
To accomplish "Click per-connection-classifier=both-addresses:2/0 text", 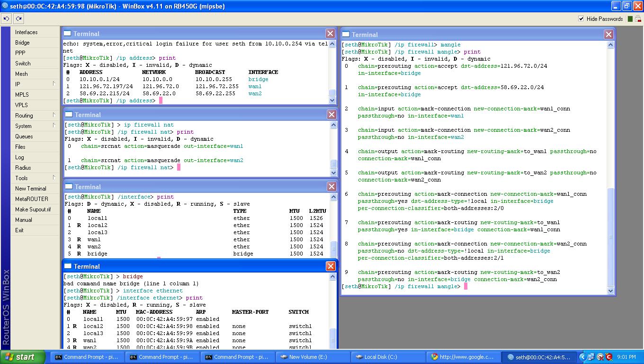I will pyautogui.click(x=431, y=208).
